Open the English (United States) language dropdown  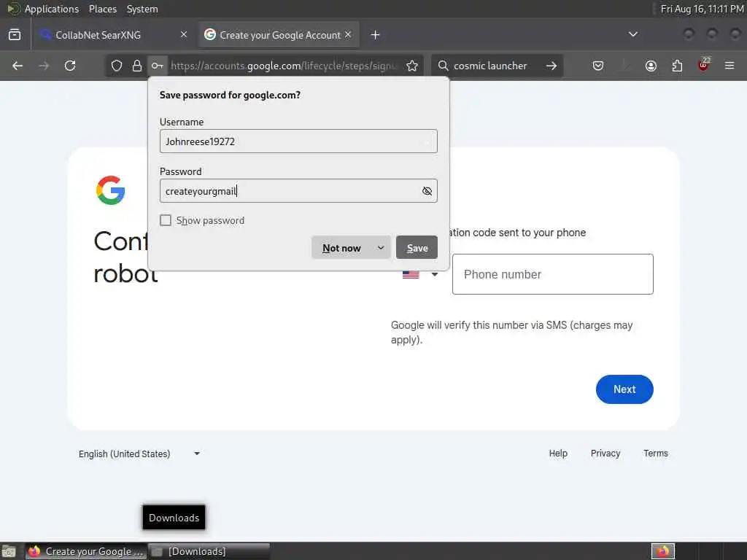139,454
